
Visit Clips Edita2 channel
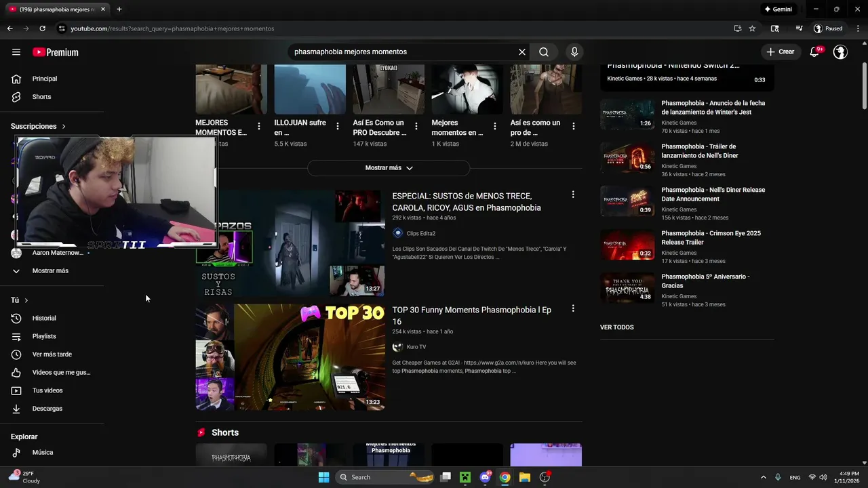[420, 233]
